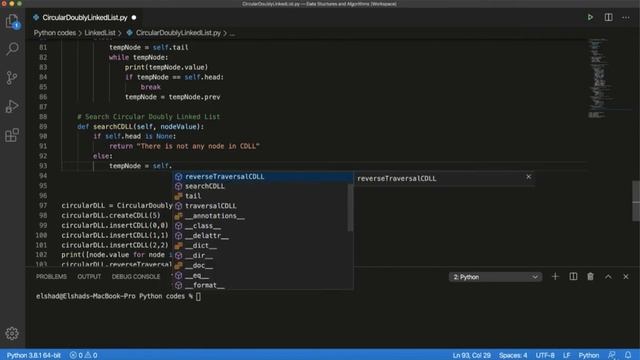Click the terminal prompt input area
The image size is (640, 360).
click(198, 296)
